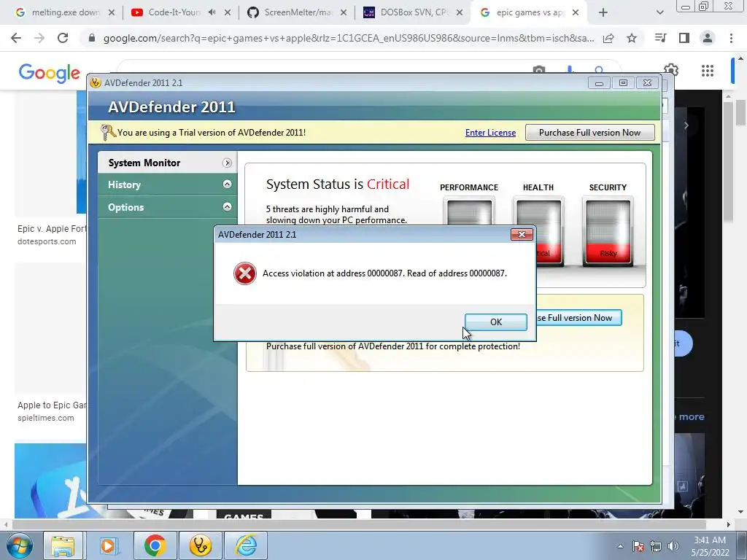Switch to the melting.exe download tab
Viewport: 747px width, 560px height.
click(65, 12)
